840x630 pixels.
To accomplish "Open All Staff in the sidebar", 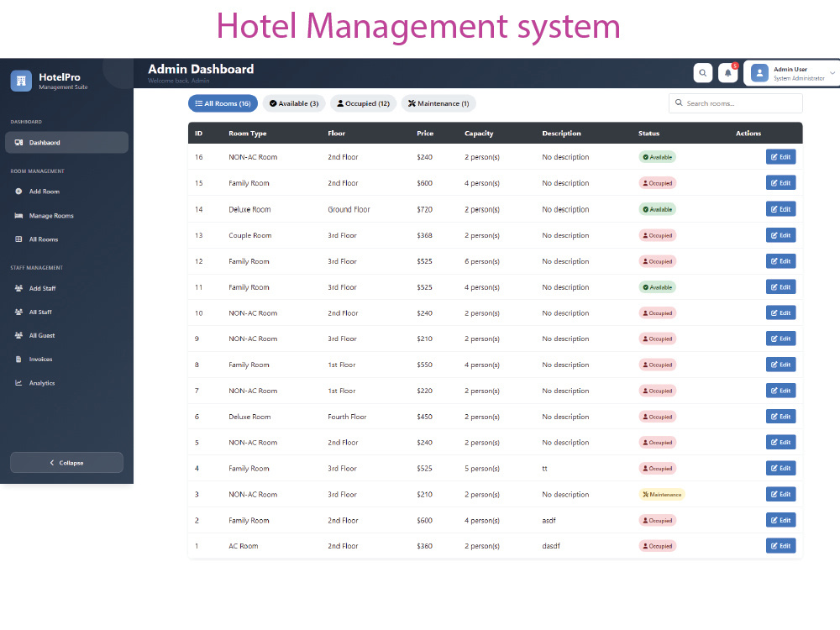I will pyautogui.click(x=66, y=312).
